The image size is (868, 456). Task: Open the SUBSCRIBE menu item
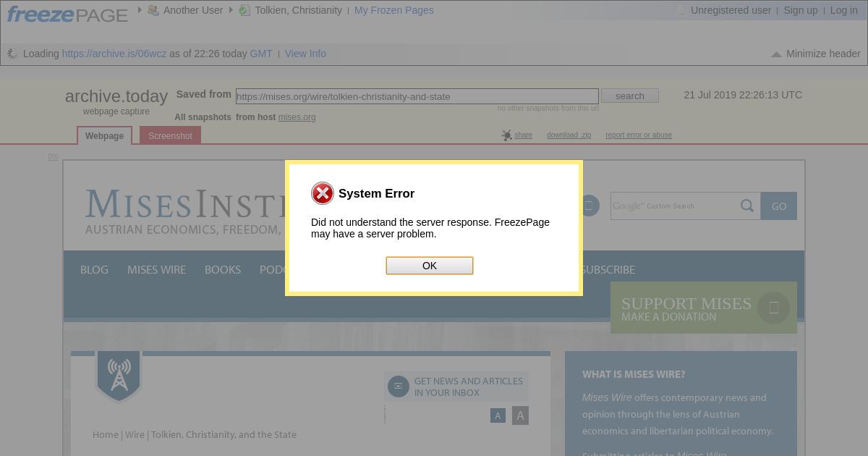608,269
